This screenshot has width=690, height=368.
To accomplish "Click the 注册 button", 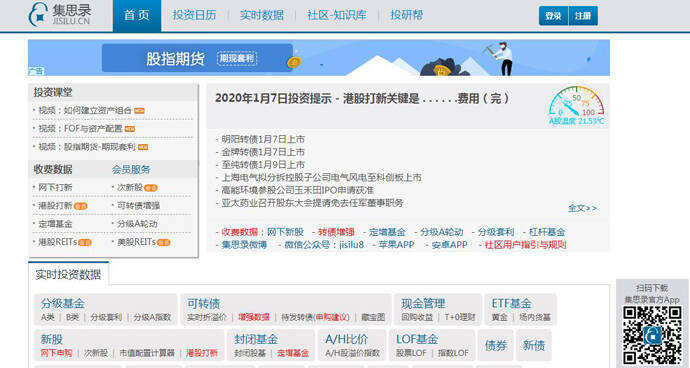I will click(x=583, y=16).
